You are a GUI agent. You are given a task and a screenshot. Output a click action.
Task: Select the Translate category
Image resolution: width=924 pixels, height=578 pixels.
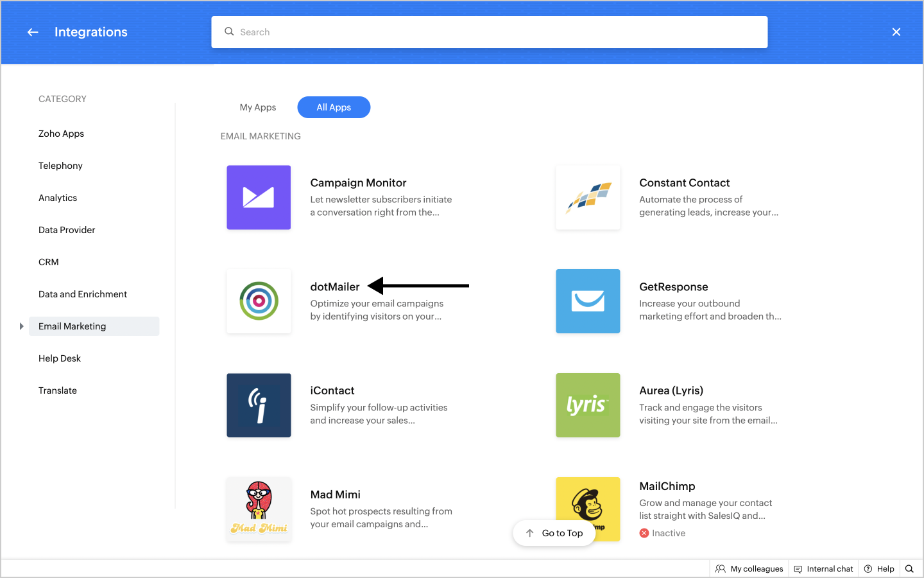tap(58, 390)
